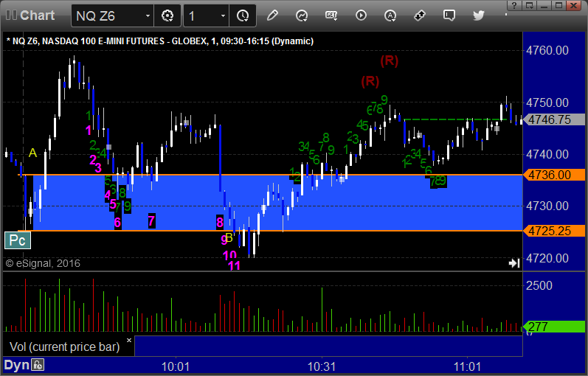Open the time template clock menu
The image size is (588, 376).
point(243,15)
